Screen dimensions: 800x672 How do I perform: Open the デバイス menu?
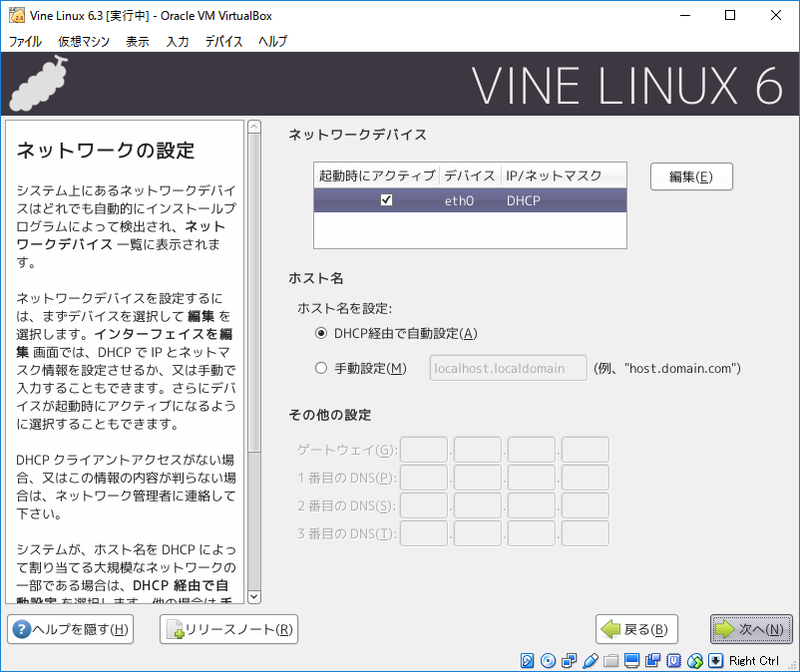223,42
